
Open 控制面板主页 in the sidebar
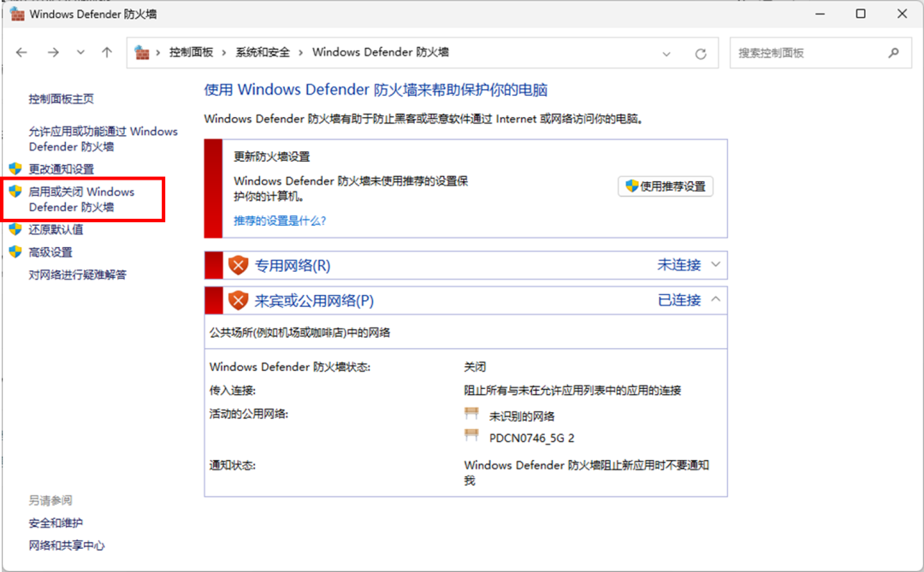tap(62, 98)
